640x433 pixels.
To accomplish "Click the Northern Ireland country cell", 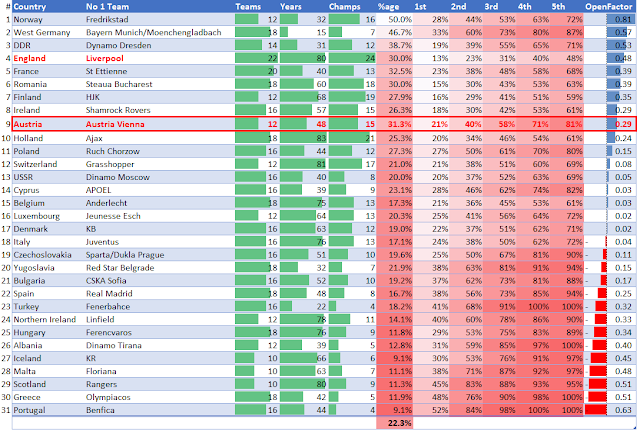I will click(x=44, y=320).
